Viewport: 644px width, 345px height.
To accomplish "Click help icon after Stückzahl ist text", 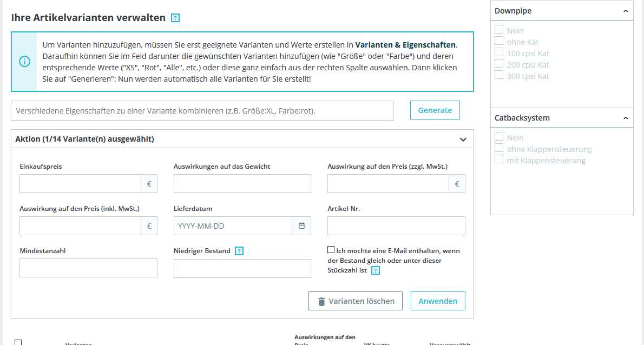I will click(376, 270).
